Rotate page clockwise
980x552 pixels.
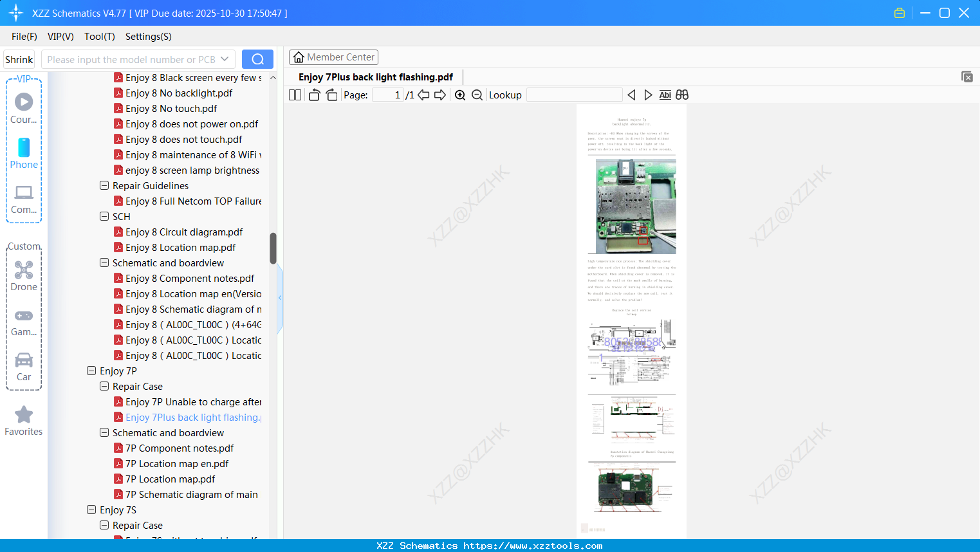click(x=331, y=95)
